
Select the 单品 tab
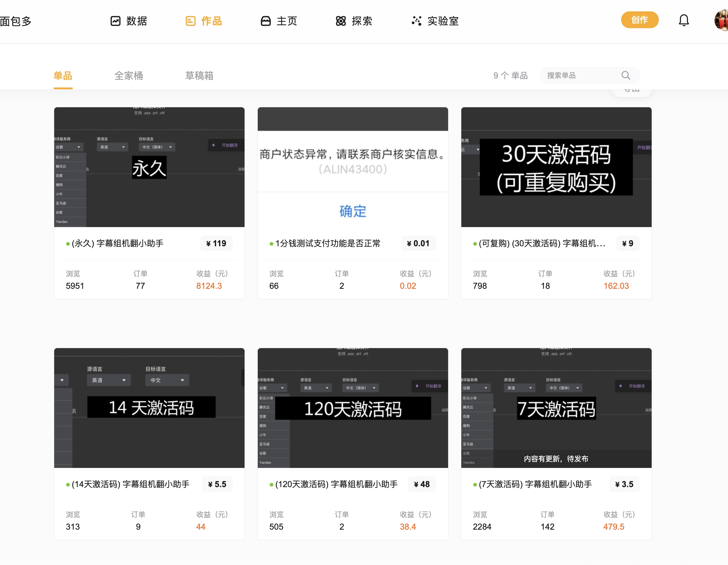[63, 76]
